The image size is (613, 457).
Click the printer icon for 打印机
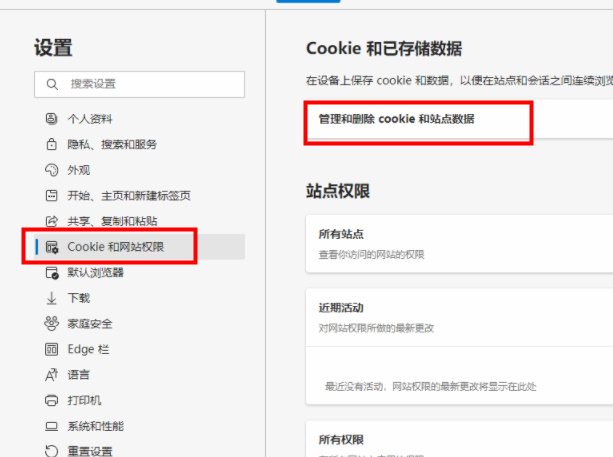tap(51, 400)
